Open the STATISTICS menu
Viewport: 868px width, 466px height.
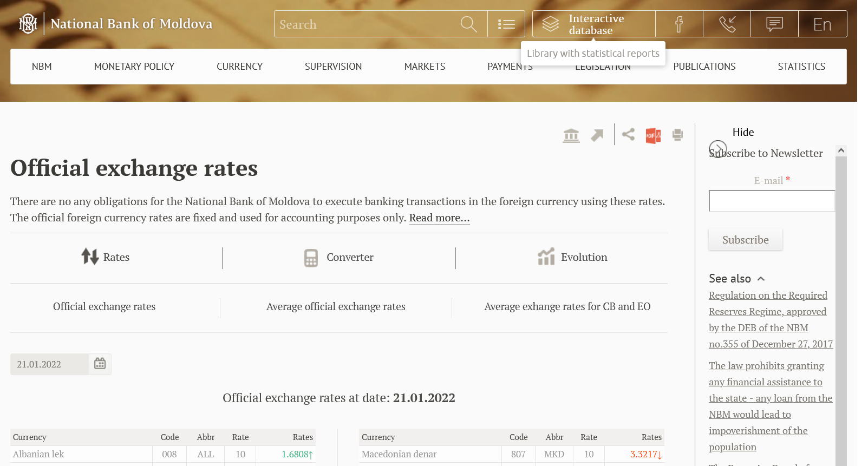point(801,67)
